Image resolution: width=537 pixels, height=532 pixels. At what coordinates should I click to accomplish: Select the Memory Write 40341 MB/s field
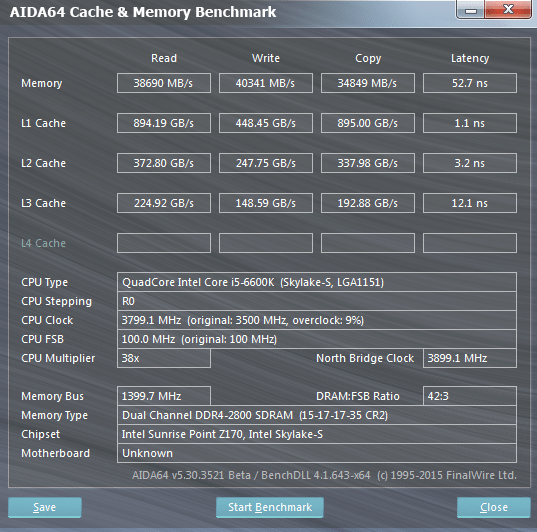point(266,83)
